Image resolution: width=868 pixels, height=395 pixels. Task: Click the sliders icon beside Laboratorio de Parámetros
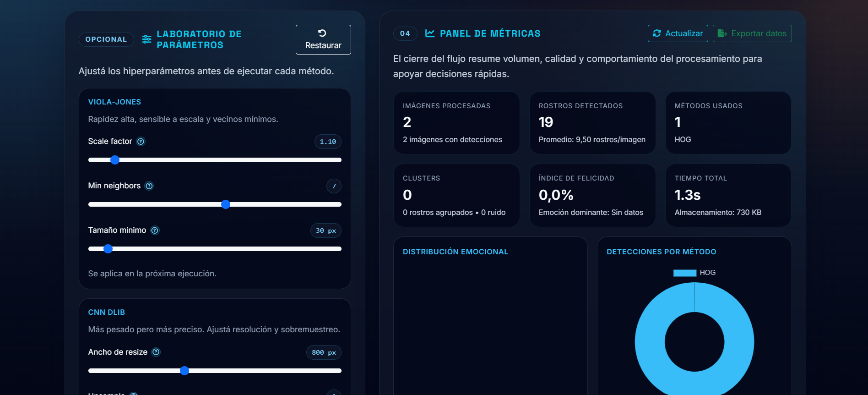(146, 39)
